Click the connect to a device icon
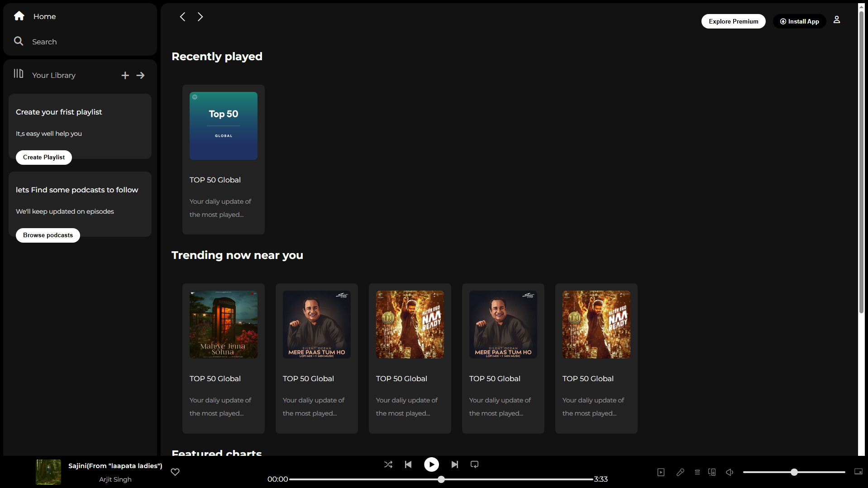868x488 pixels. click(x=712, y=472)
